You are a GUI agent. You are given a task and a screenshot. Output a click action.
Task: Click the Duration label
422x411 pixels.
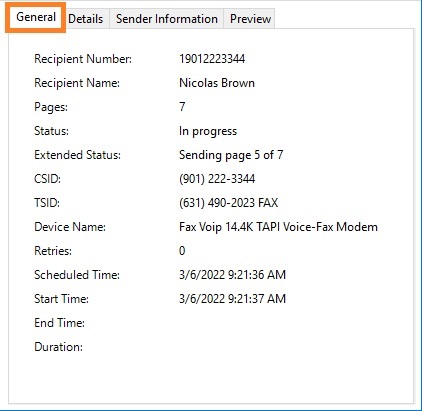pyautogui.click(x=58, y=347)
